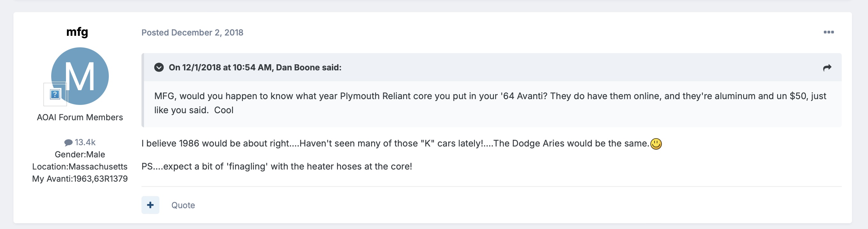Viewport: 868px width, 229px height.
Task: Click the blue M avatar picture
Action: pos(84,72)
